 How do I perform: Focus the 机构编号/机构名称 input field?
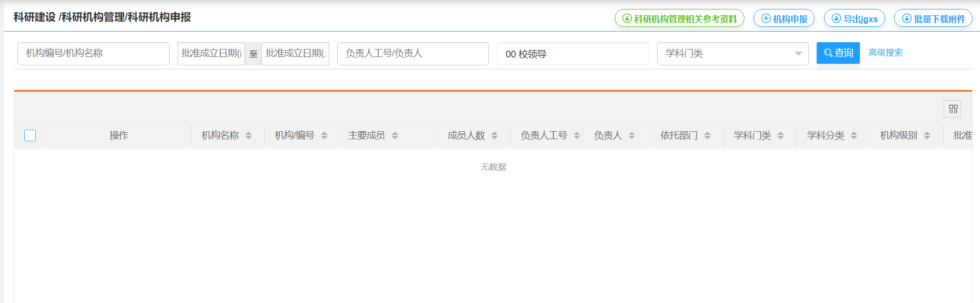pos(93,54)
